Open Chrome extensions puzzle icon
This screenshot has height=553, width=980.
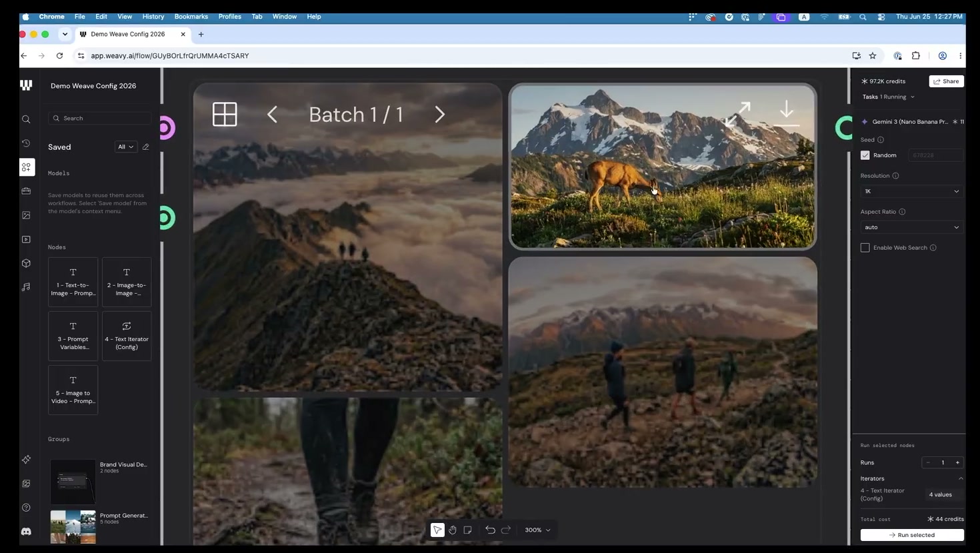click(x=916, y=56)
